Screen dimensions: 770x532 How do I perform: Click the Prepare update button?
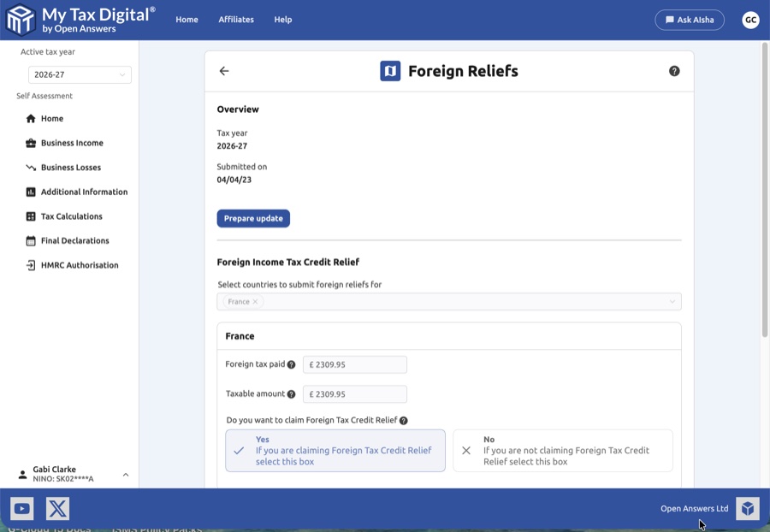pos(253,218)
